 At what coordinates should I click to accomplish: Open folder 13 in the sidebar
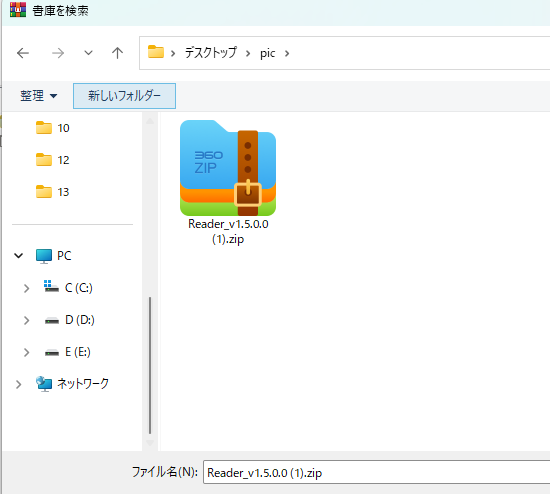[53, 192]
